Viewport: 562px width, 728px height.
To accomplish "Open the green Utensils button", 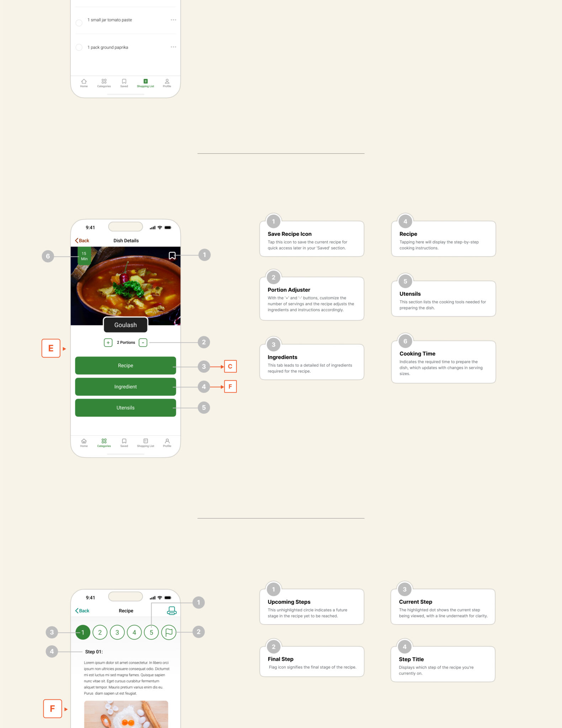I will 126,408.
